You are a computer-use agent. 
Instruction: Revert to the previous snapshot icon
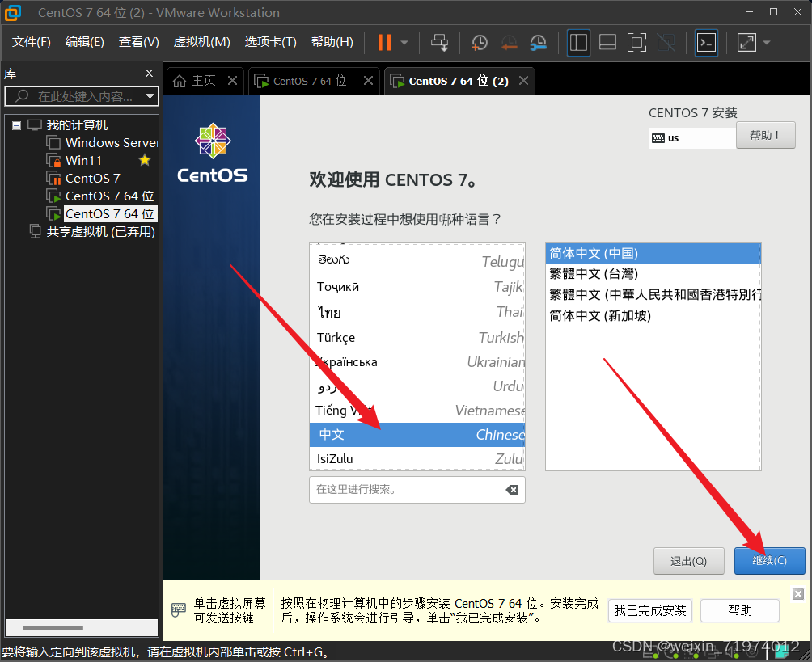click(509, 43)
